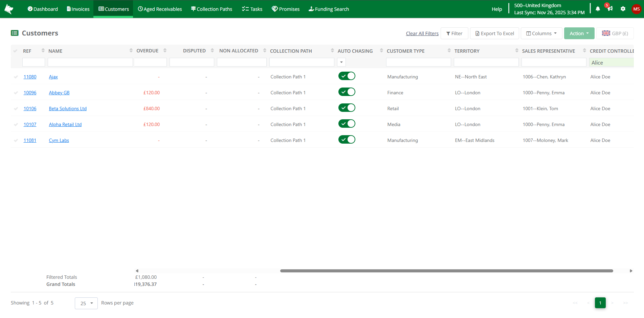Open announcements with the megaphone icon
The height and width of the screenshot is (318, 644).
click(x=610, y=9)
